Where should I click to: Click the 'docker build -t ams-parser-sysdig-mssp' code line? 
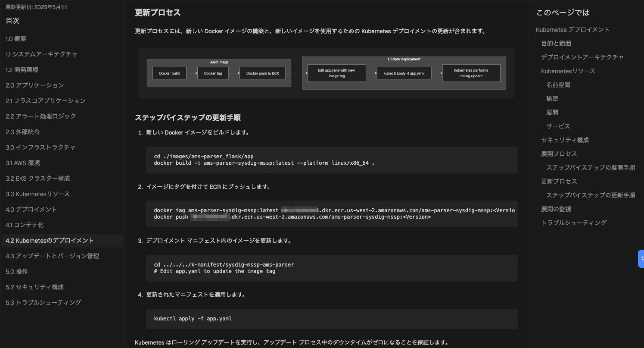point(264,163)
